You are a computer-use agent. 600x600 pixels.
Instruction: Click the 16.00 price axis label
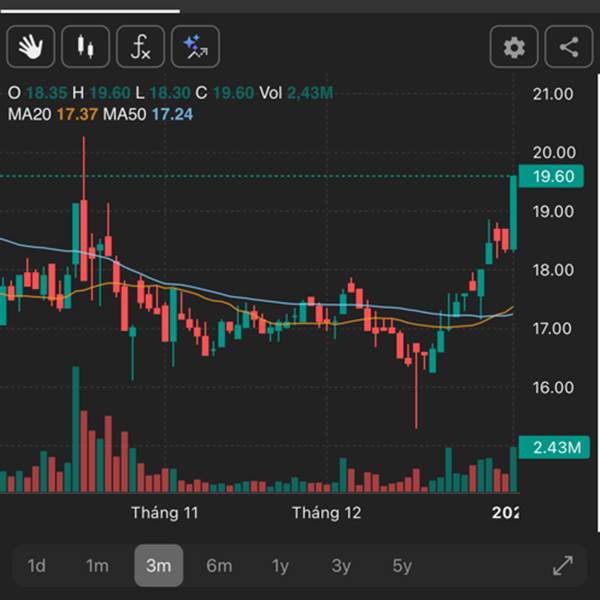pos(553,388)
